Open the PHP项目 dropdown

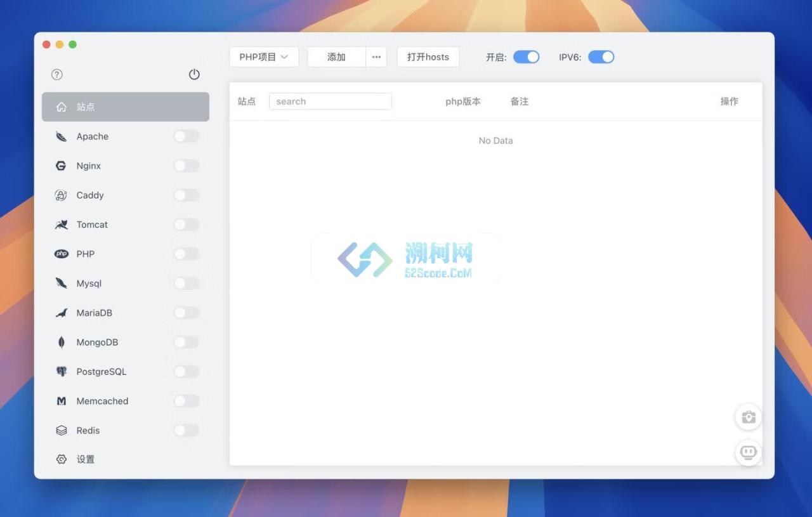tap(264, 57)
